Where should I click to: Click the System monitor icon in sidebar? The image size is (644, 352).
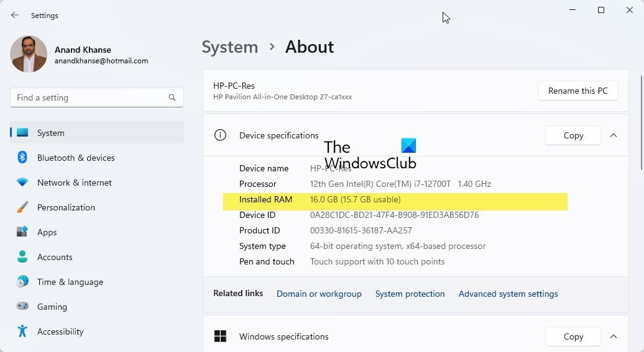pos(22,133)
